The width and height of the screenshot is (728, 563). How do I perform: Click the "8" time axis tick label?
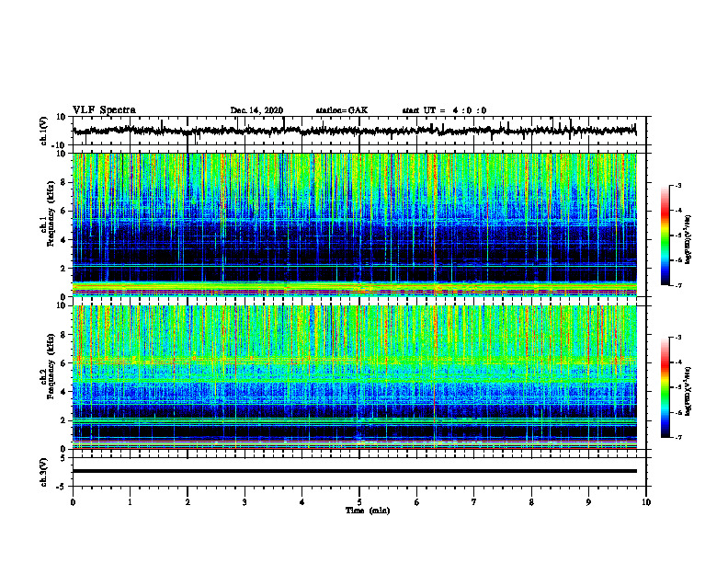[531, 502]
